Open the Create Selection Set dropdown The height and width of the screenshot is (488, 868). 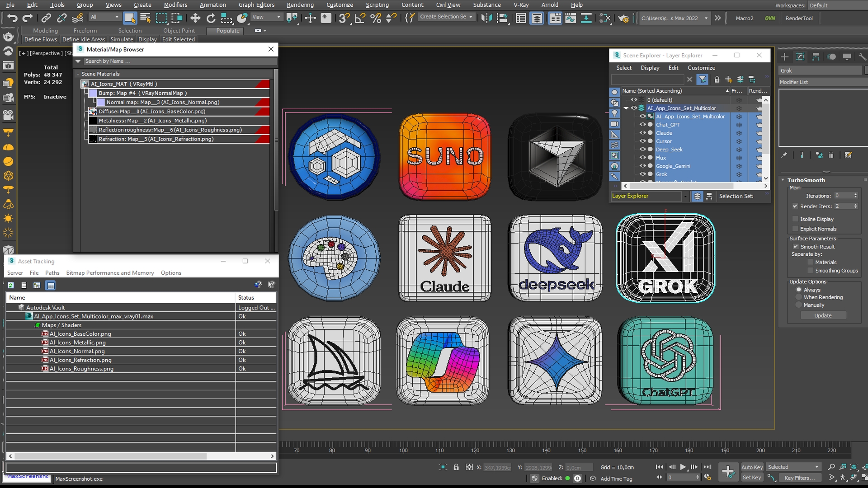coord(446,17)
